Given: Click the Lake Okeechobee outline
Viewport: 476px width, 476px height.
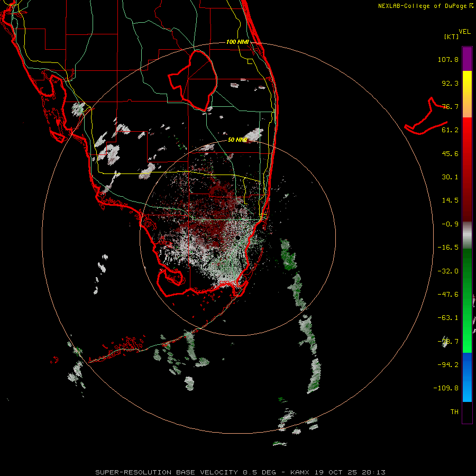Looking at the screenshot, I should click(x=193, y=81).
